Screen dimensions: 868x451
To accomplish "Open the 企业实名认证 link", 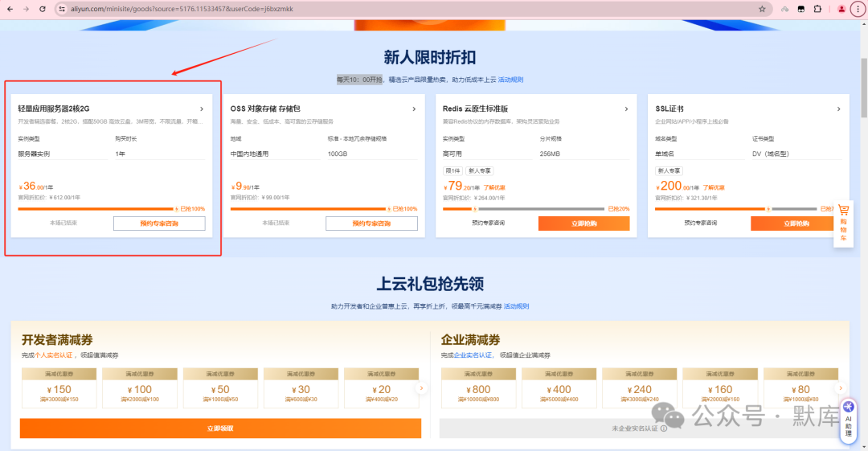I will click(473, 355).
